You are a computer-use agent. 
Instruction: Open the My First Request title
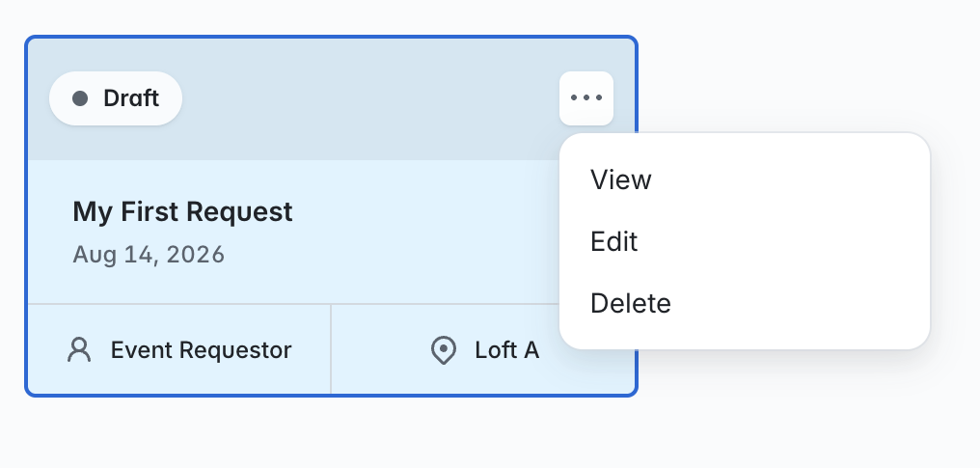[182, 212]
